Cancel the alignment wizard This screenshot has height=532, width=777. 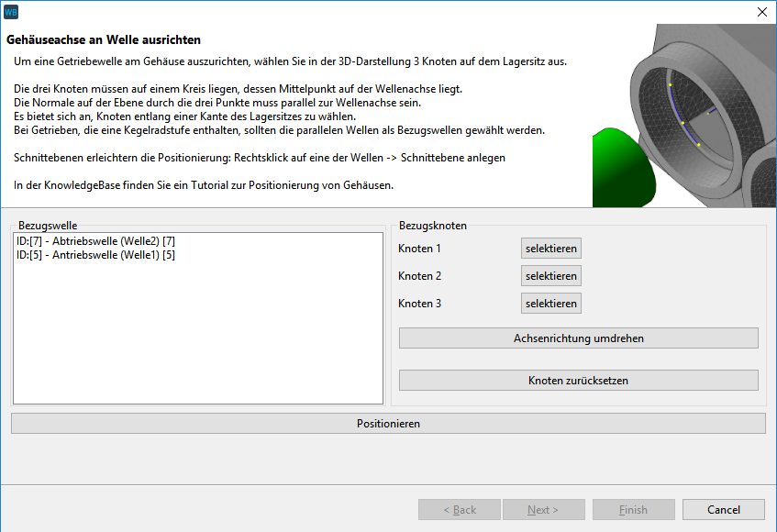pos(724,510)
